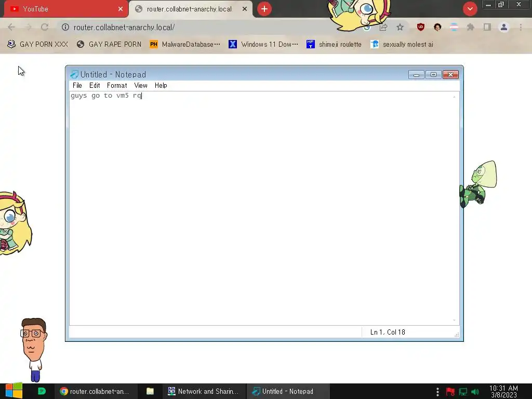532x399 pixels.
Task: Click 'Ln 1, Col 18' in status bar
Action: (388, 332)
